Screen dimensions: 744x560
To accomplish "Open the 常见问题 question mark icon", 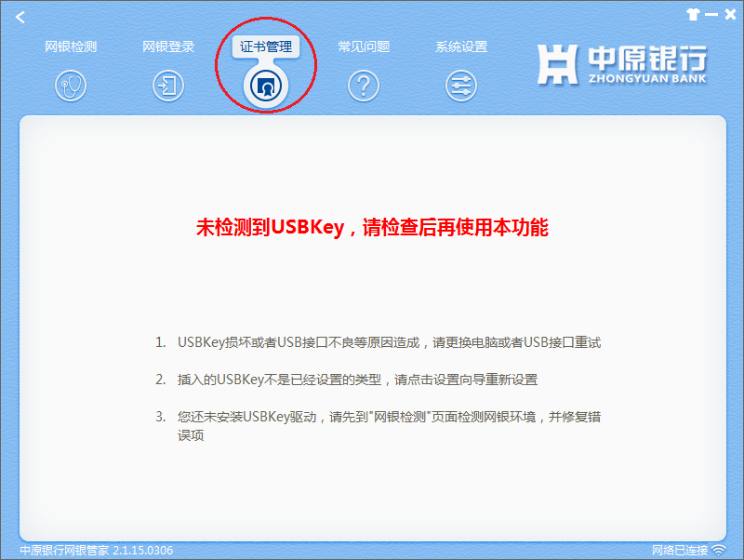I will (364, 86).
